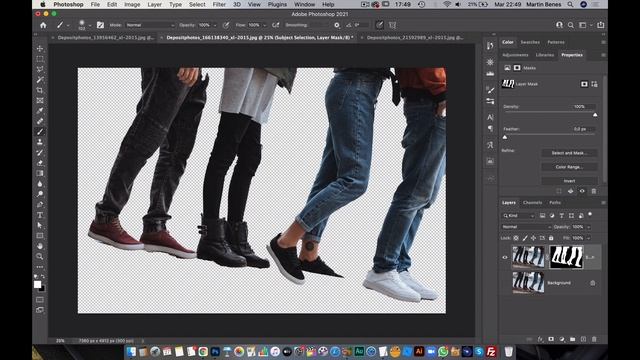Click the Home icon in options bar
640x360 pixels.
click(x=43, y=25)
